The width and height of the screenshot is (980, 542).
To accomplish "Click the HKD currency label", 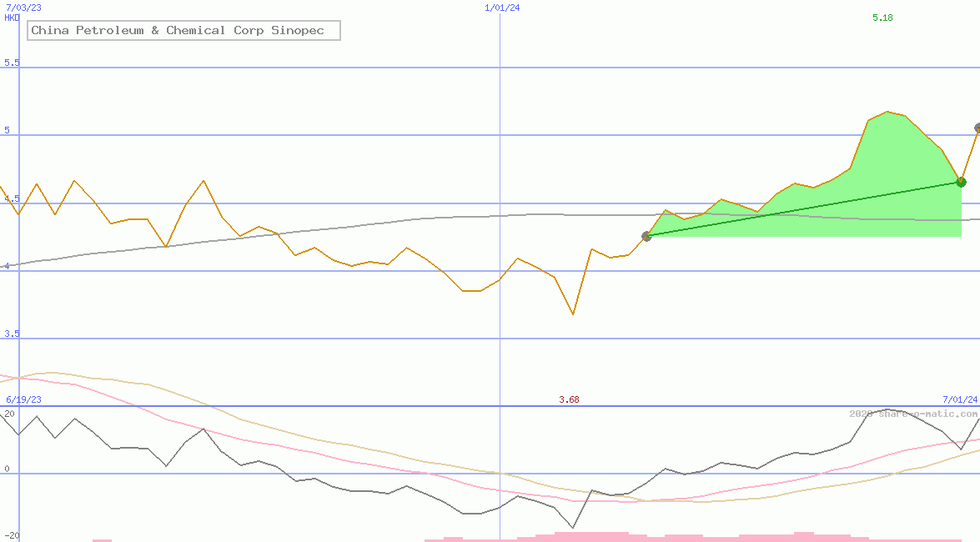I will point(12,18).
